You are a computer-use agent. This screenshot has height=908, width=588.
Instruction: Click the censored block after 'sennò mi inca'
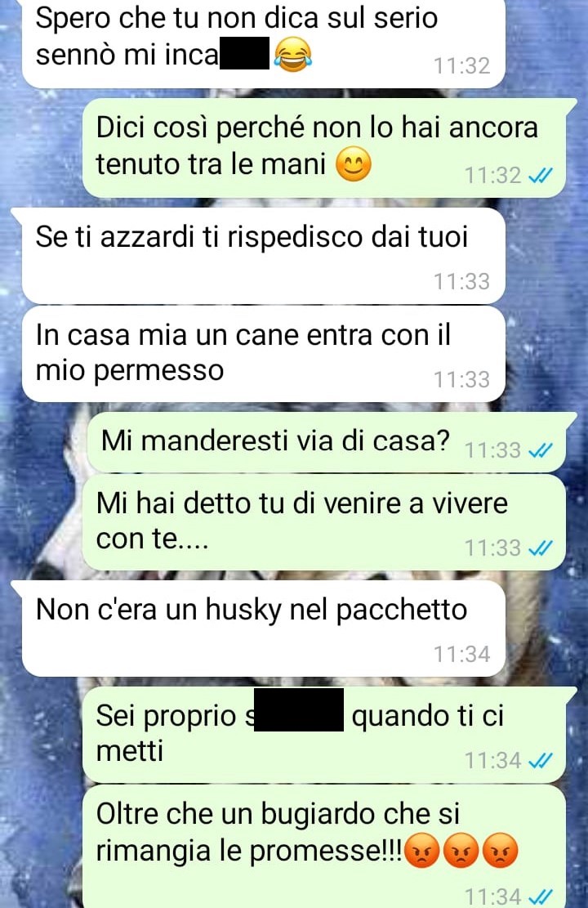coord(244,52)
